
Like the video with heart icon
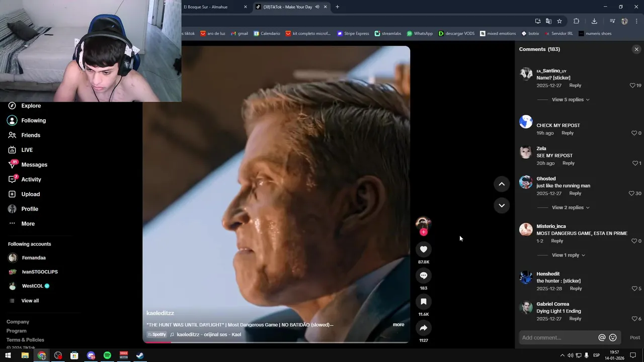click(x=424, y=249)
